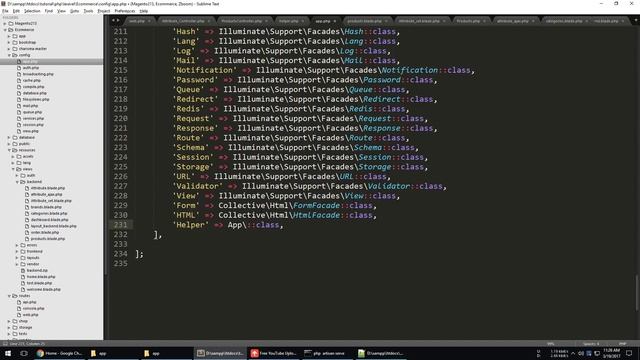
Task: Click system clock in taskbar
Action: click(611, 353)
